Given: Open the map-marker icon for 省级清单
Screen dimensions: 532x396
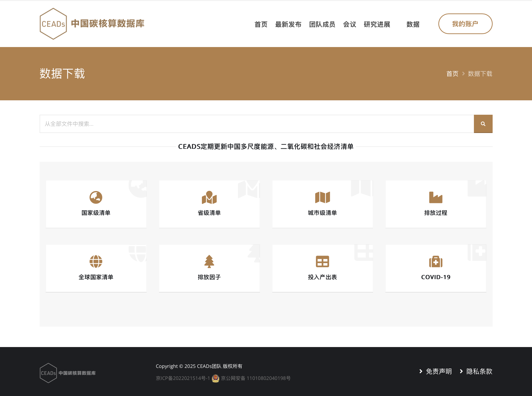Looking at the screenshot, I should pos(209,197).
